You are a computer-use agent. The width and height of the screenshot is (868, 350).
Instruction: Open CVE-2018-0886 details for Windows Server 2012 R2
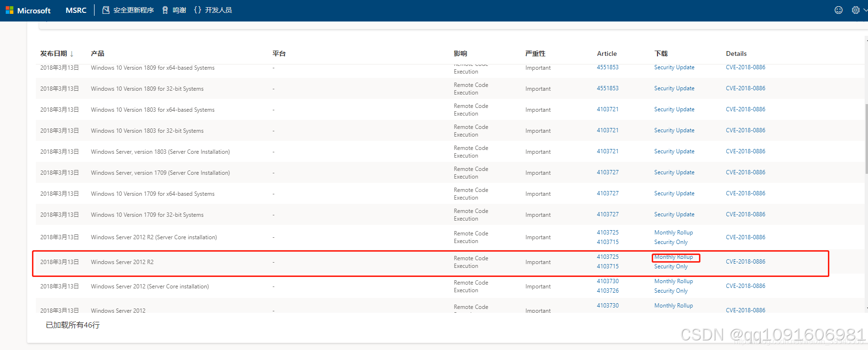click(745, 262)
